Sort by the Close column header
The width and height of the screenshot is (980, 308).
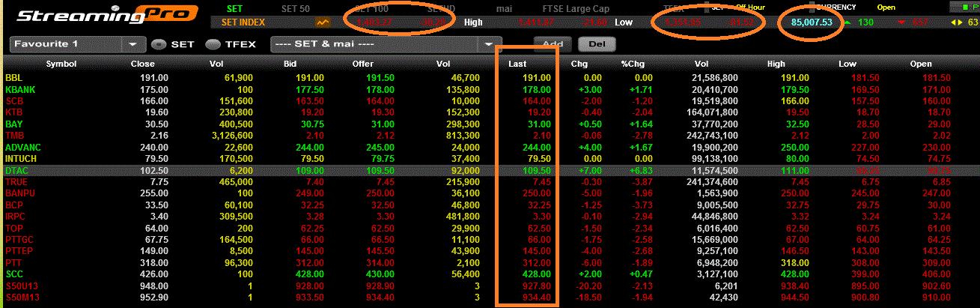[x=142, y=64]
